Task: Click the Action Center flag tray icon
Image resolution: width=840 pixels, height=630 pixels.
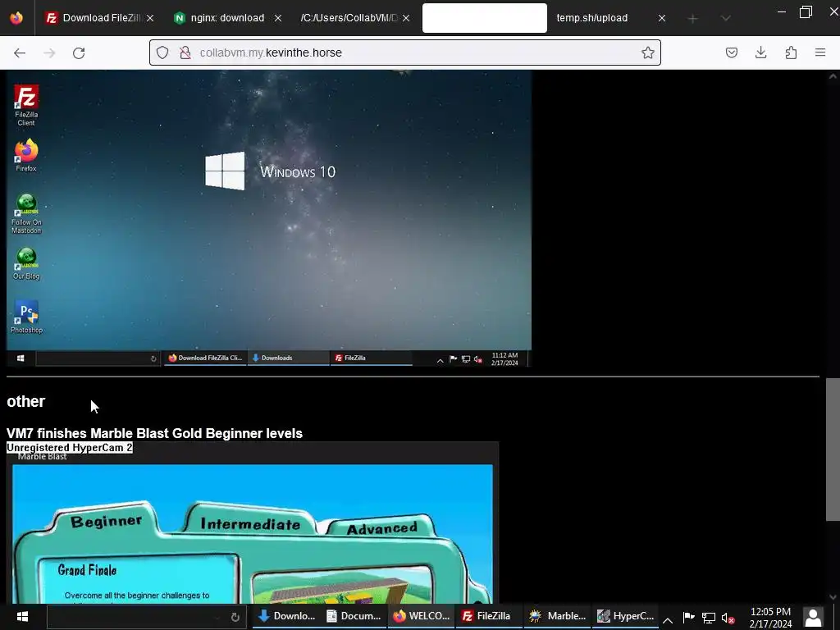Action: point(688,618)
